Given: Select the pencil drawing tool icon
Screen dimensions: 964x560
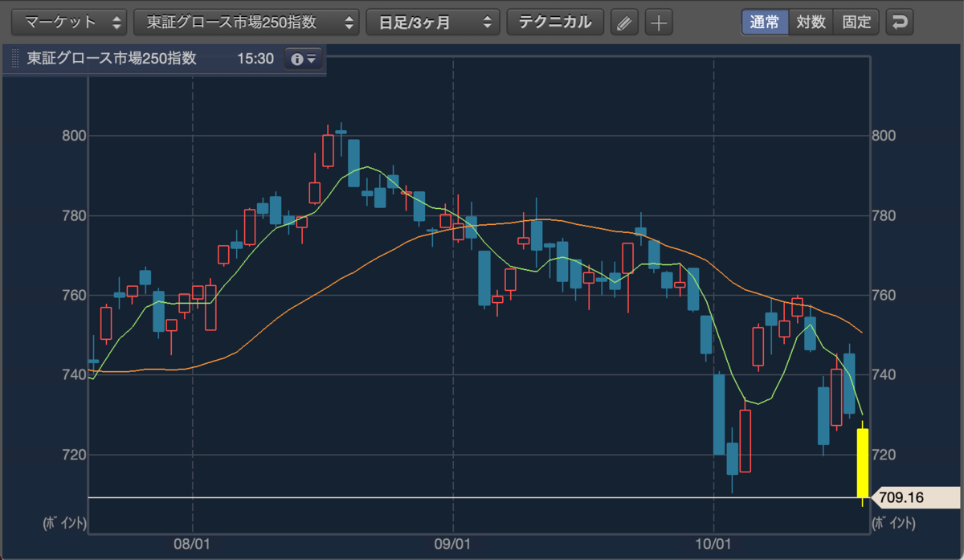Looking at the screenshot, I should point(623,22).
